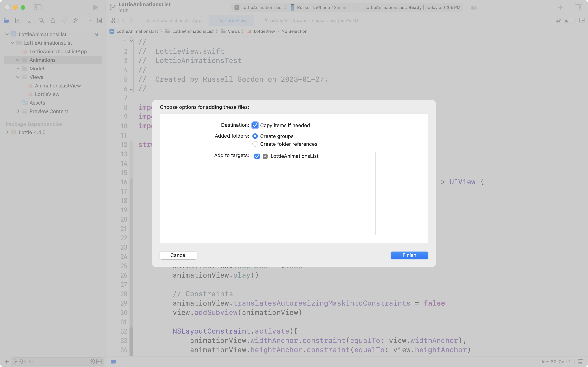
Task: Collapse the Animations folder
Action: [18, 60]
